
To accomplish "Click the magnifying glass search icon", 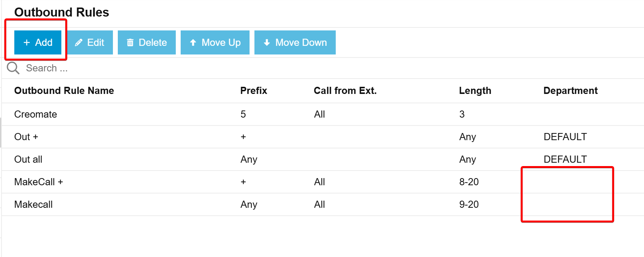I will [13, 68].
